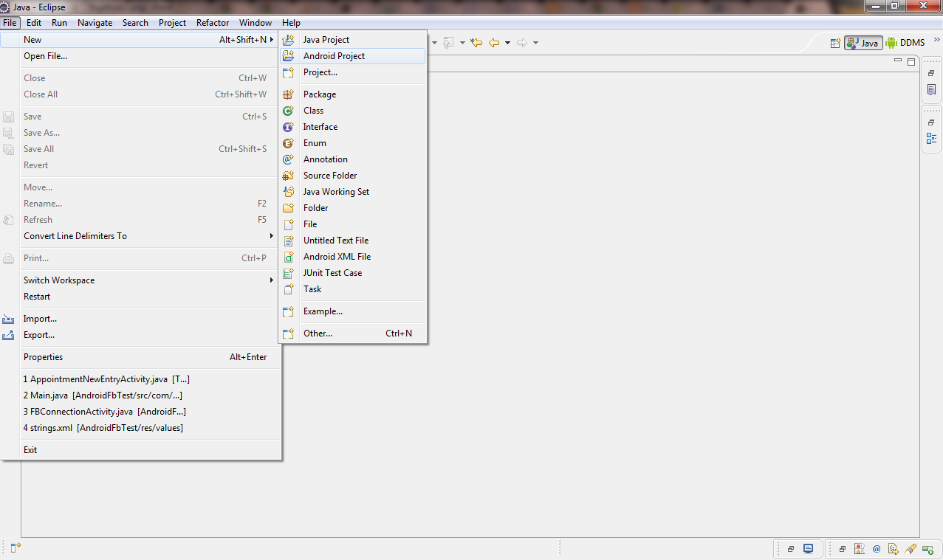This screenshot has height=560, width=943.
Task: Click the Javadoc @ icon in status bar
Action: tap(877, 549)
